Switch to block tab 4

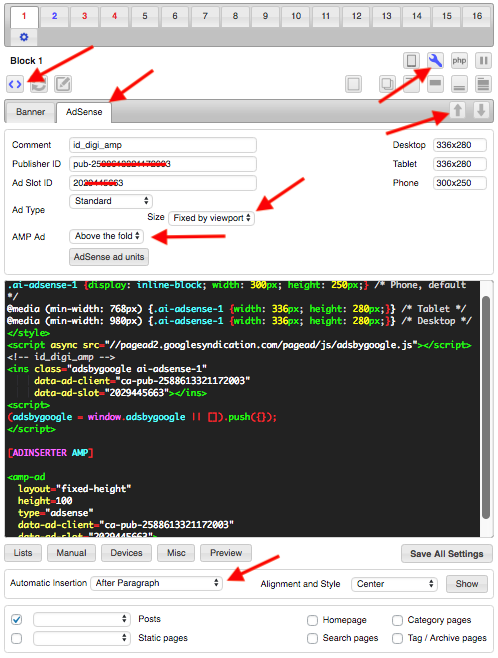pos(115,16)
